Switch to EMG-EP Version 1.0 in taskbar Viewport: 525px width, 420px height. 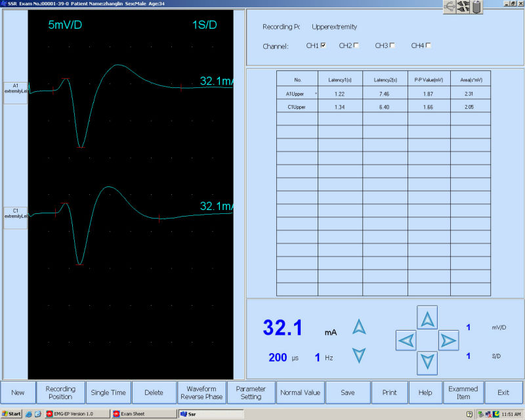click(77, 414)
